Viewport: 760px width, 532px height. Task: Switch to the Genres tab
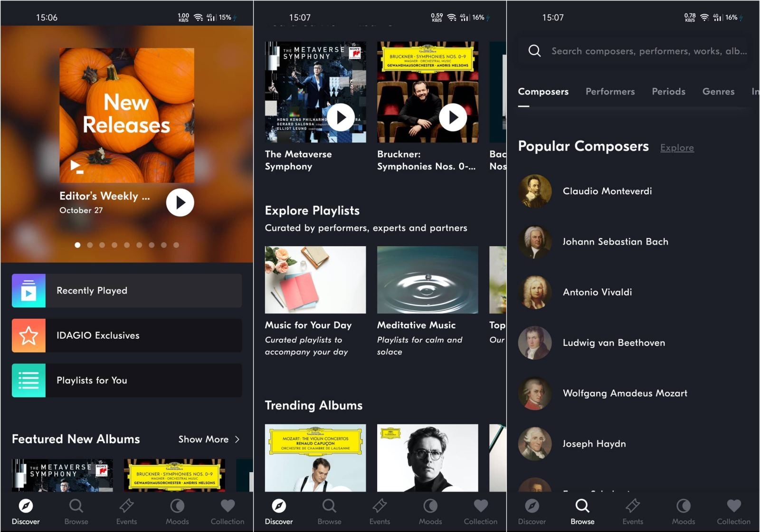click(718, 92)
